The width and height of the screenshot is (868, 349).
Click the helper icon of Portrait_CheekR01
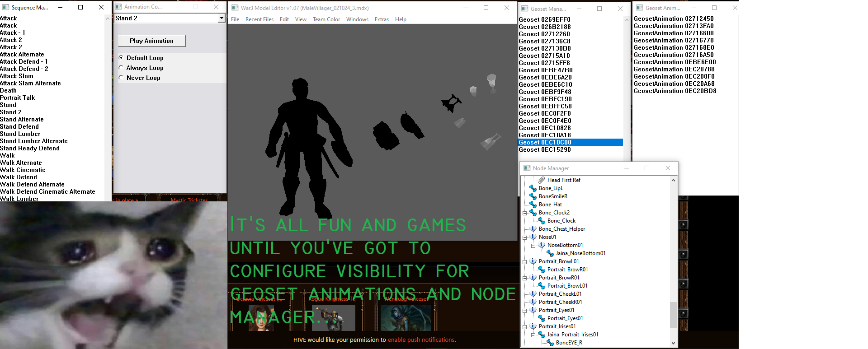[x=533, y=302]
